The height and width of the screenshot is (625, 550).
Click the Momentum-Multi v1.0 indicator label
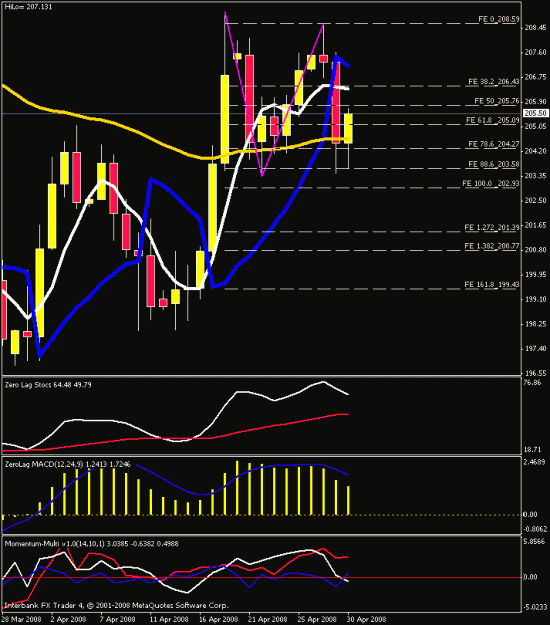pos(91,543)
